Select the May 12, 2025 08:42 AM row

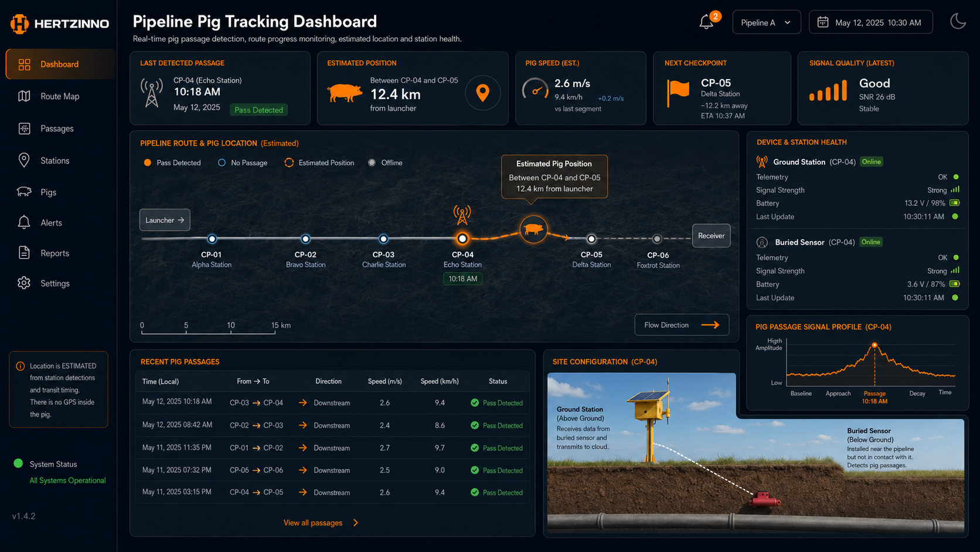(332, 425)
